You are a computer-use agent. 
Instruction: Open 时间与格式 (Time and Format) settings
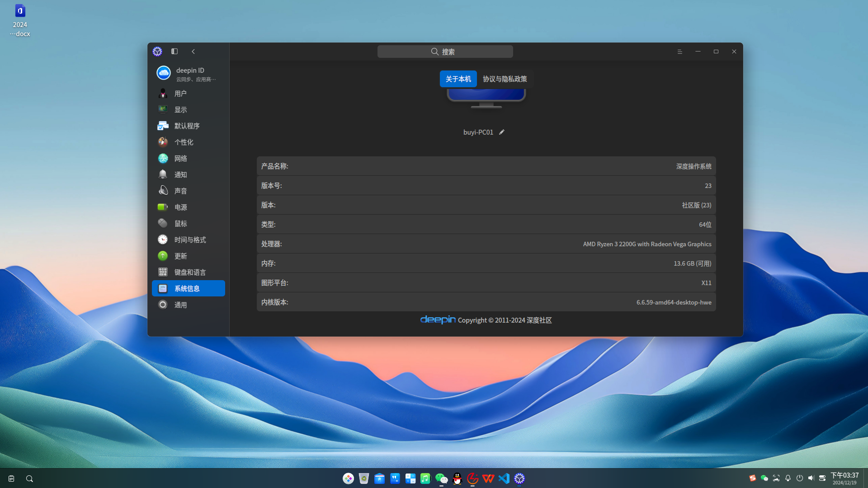[189, 240]
